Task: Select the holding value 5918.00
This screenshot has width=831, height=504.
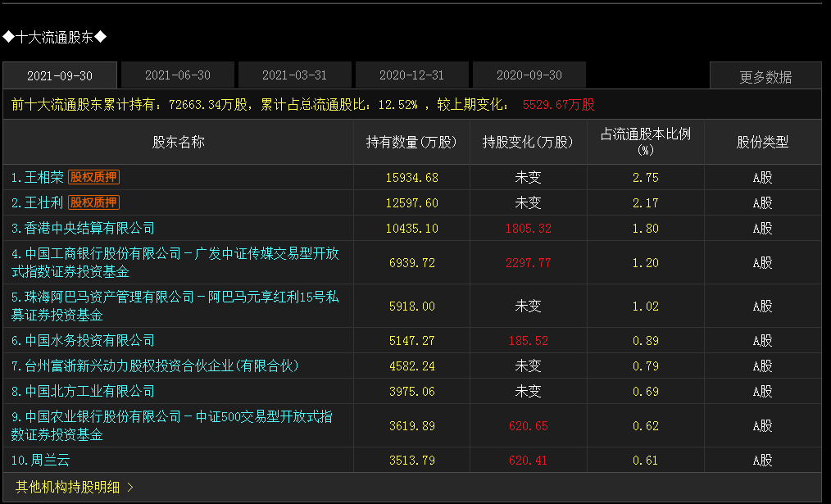Action: (411, 306)
